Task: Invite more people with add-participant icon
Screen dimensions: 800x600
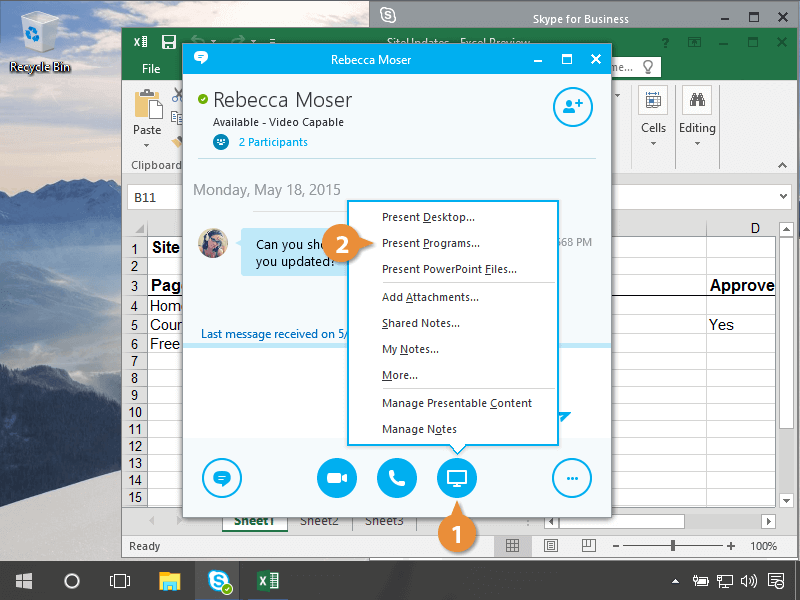Action: pyautogui.click(x=573, y=107)
